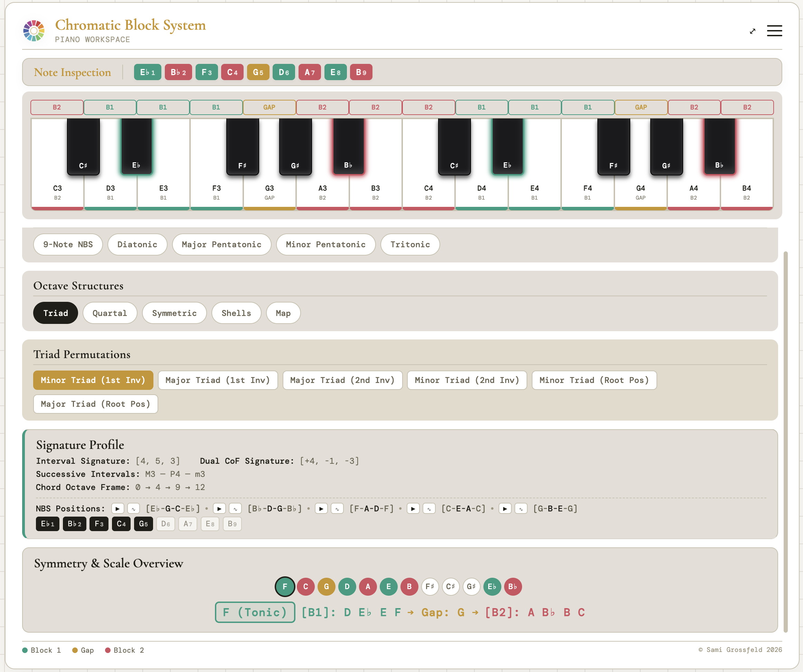Toggle the B9 chip in Note Inspection
The width and height of the screenshot is (803, 672).
[x=361, y=72]
